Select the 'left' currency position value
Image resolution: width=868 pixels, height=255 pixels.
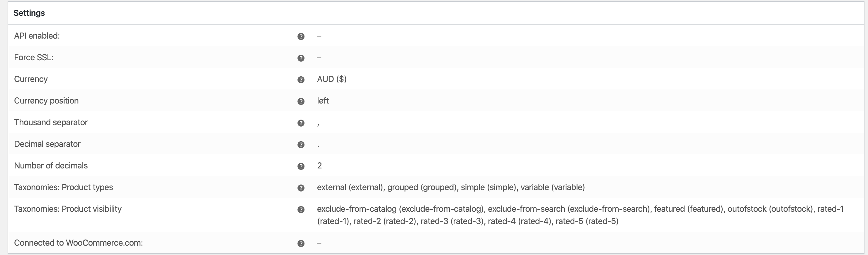pyautogui.click(x=323, y=101)
